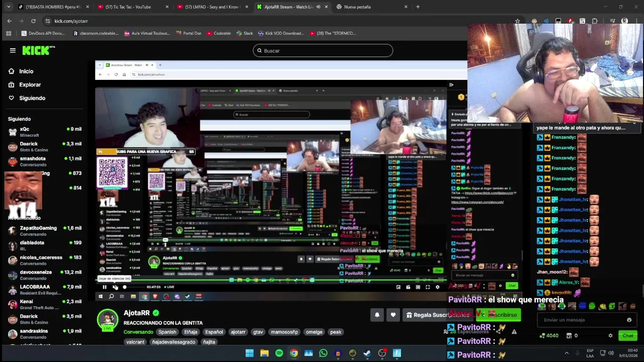
Task: Open the emoji picker in chat input
Action: [x=629, y=320]
